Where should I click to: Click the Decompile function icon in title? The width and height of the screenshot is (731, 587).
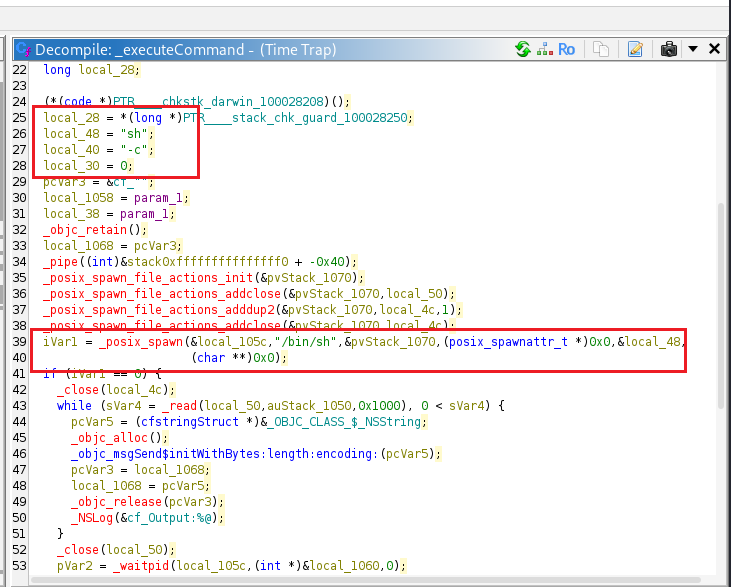(22, 50)
